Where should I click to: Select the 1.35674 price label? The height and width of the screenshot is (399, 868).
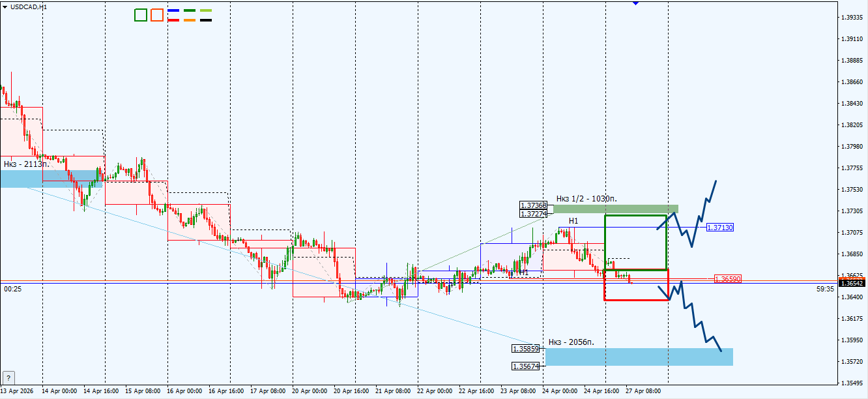coord(525,366)
